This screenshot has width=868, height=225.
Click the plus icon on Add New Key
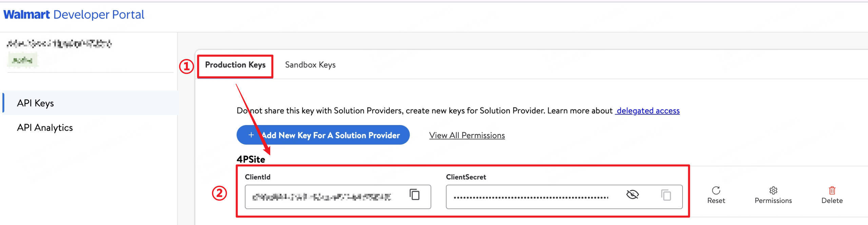click(x=251, y=135)
